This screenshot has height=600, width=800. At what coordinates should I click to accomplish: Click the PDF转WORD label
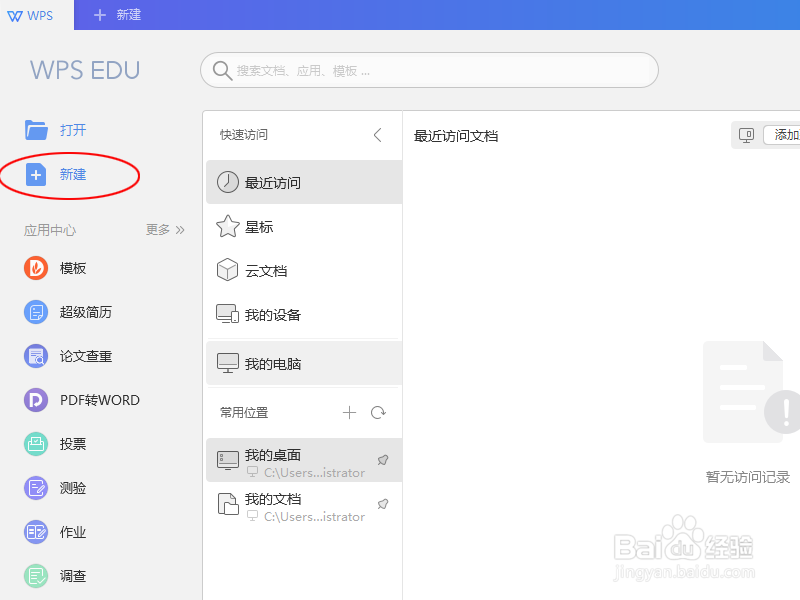[x=99, y=400]
